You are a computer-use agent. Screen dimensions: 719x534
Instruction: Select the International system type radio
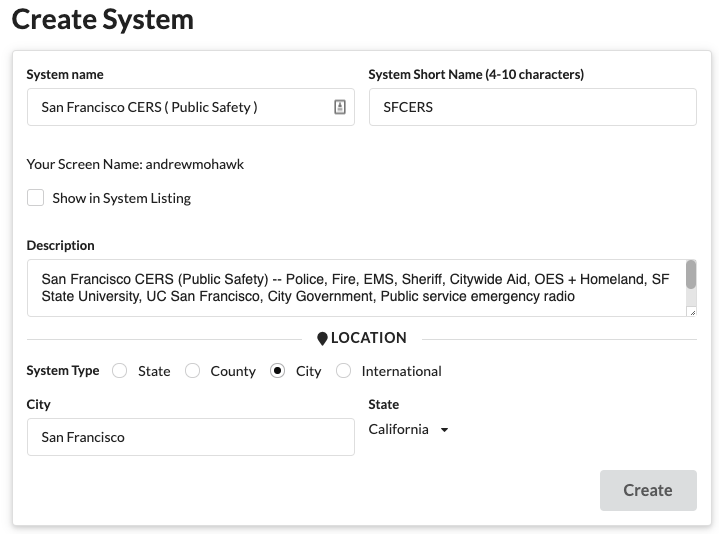click(343, 371)
